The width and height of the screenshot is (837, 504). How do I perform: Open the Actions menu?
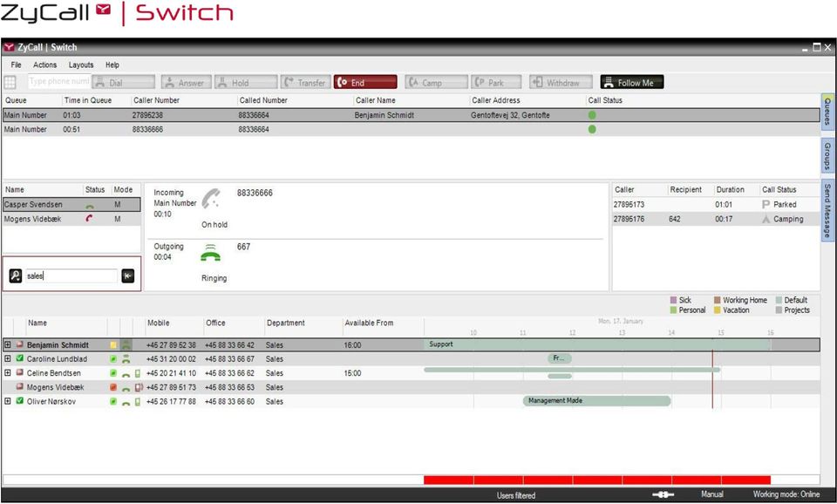44,65
